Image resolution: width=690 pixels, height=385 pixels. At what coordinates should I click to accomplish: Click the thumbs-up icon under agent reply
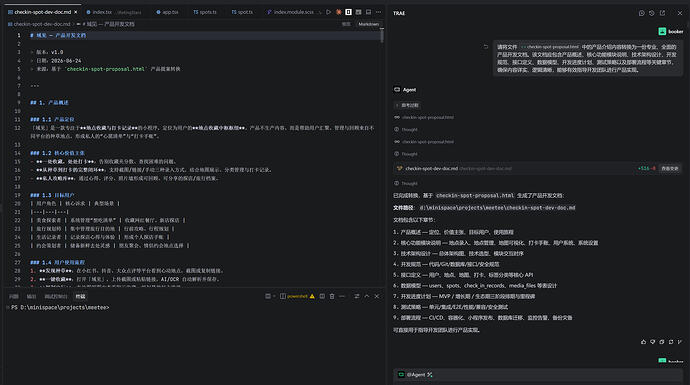pyautogui.click(x=643, y=342)
